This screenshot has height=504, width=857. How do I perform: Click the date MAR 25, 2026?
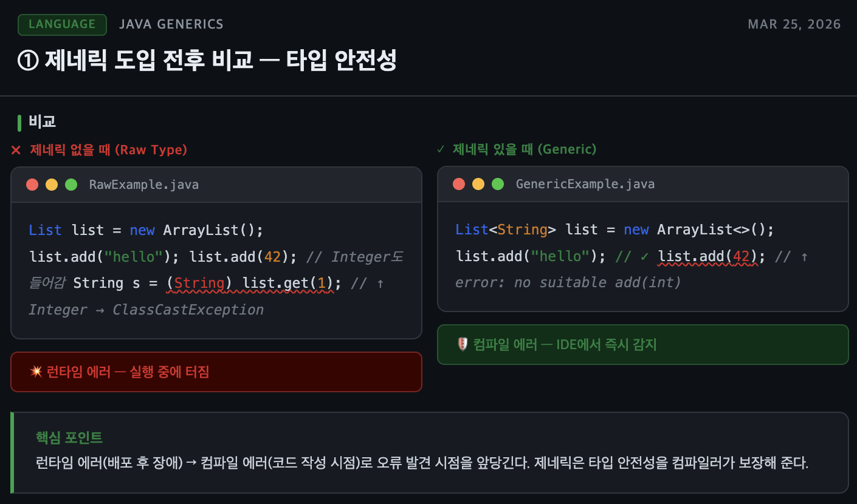(794, 24)
